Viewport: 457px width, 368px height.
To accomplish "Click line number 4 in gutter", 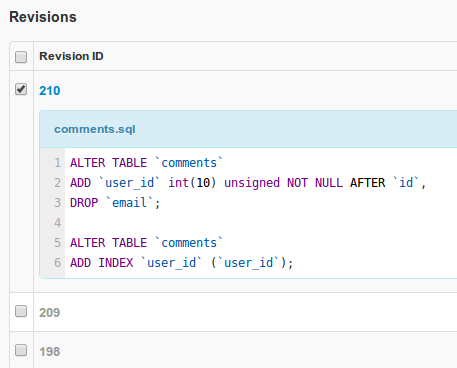I will 58,223.
